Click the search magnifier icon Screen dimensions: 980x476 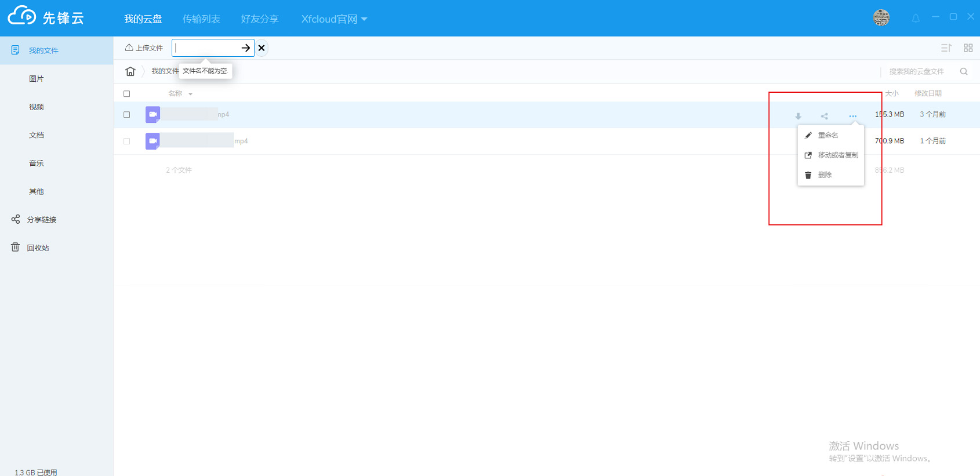coord(964,71)
